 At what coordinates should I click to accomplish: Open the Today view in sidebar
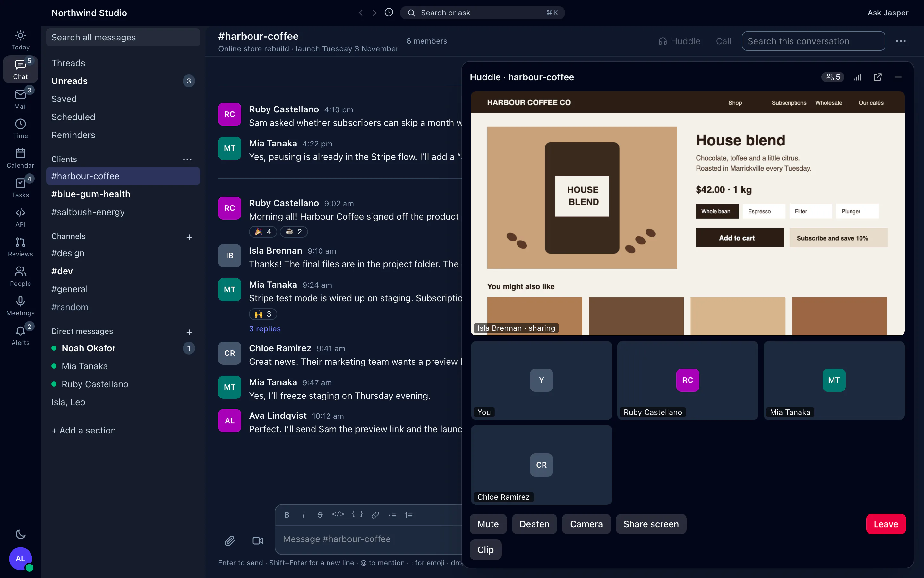20,40
